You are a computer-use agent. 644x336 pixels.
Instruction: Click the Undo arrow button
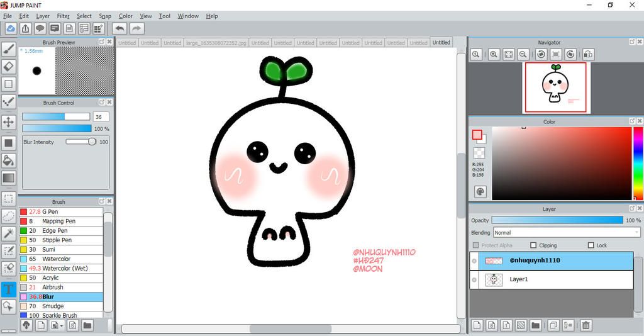point(119,28)
